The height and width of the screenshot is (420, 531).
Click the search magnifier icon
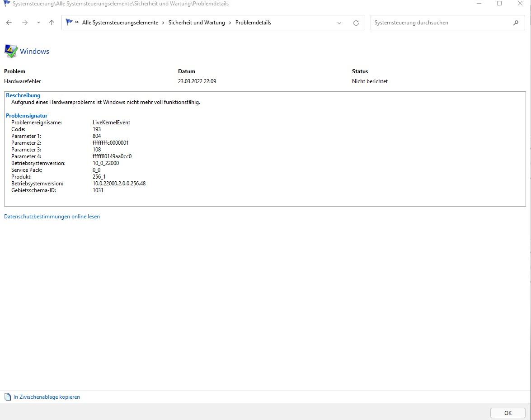(516, 23)
